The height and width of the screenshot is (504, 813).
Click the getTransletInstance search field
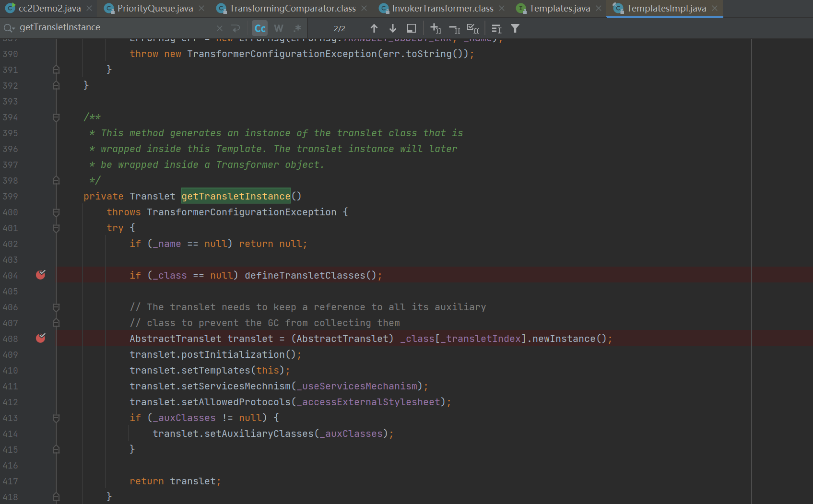pyautogui.click(x=115, y=27)
